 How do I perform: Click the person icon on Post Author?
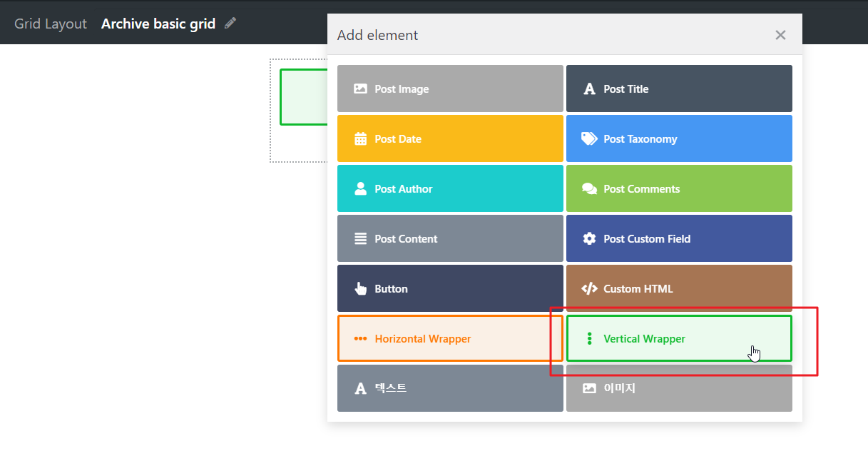pos(360,188)
